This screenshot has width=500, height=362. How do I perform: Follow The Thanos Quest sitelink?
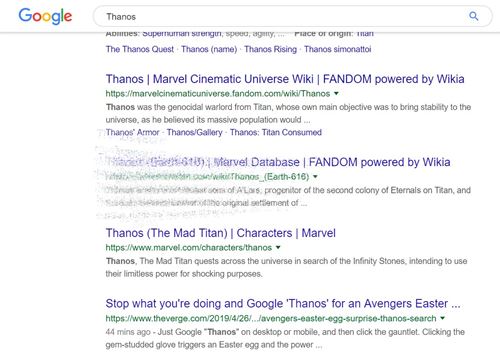[x=140, y=49]
